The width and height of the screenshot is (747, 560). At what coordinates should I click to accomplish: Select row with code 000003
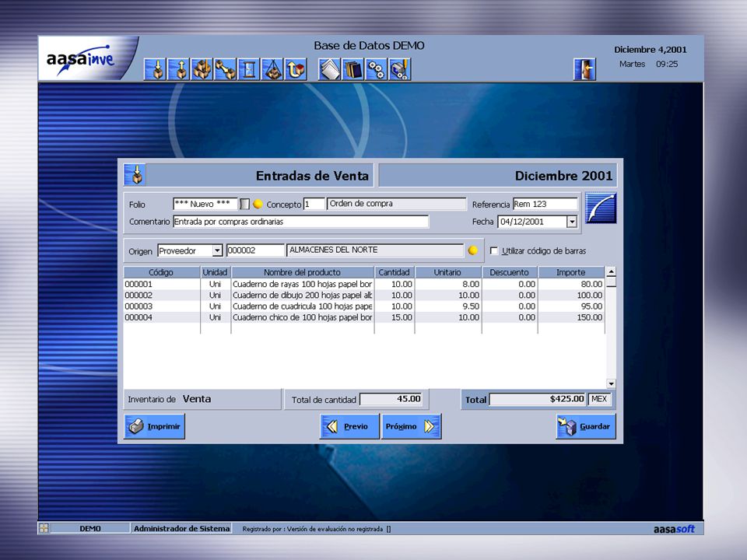coord(364,306)
